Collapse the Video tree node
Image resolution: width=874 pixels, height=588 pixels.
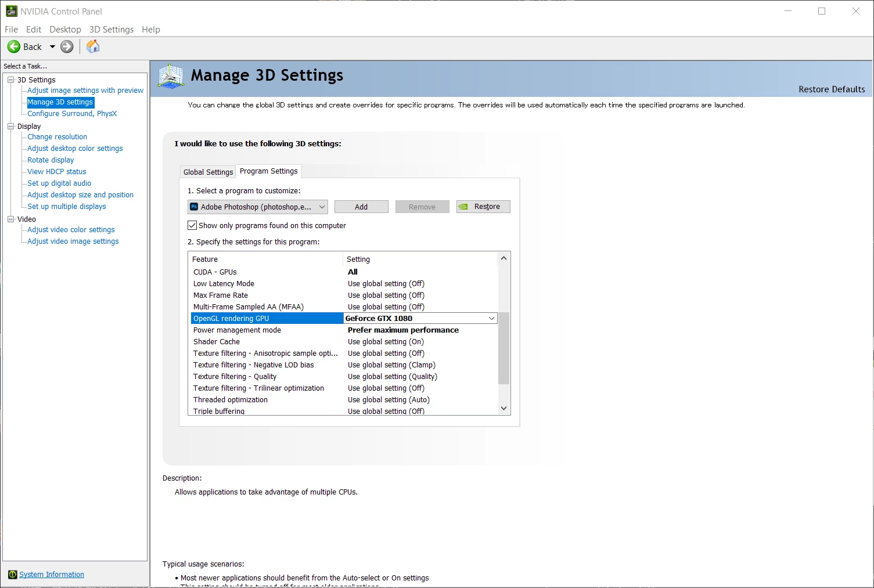(10, 219)
